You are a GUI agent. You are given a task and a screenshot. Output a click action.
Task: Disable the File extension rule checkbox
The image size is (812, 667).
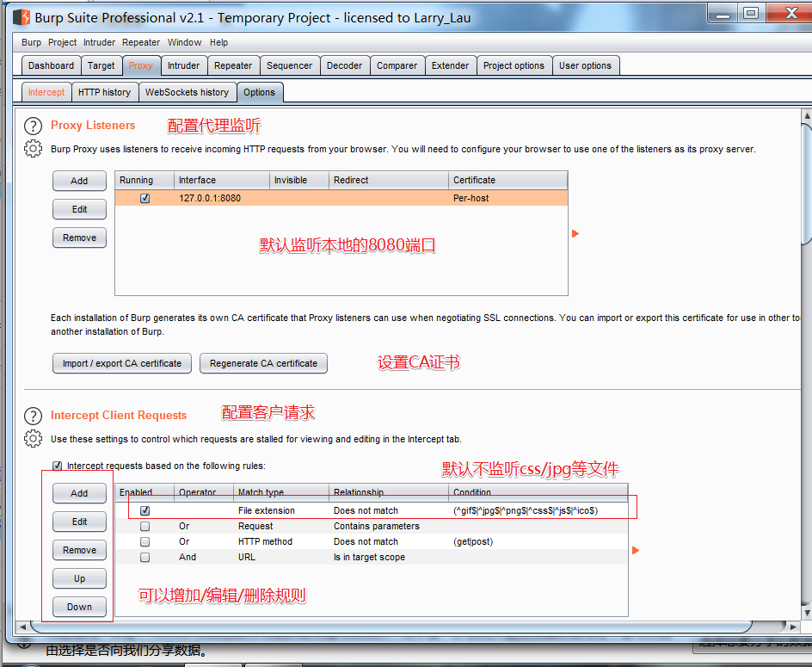(x=145, y=510)
